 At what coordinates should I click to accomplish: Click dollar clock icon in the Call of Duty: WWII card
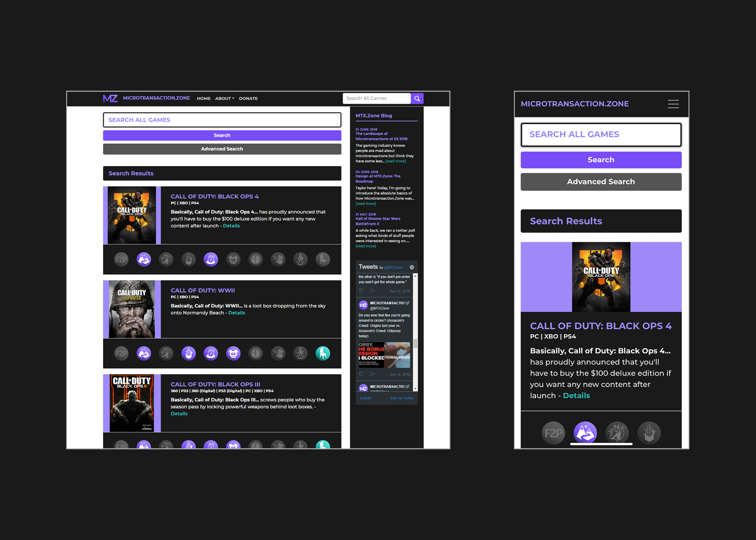point(256,353)
